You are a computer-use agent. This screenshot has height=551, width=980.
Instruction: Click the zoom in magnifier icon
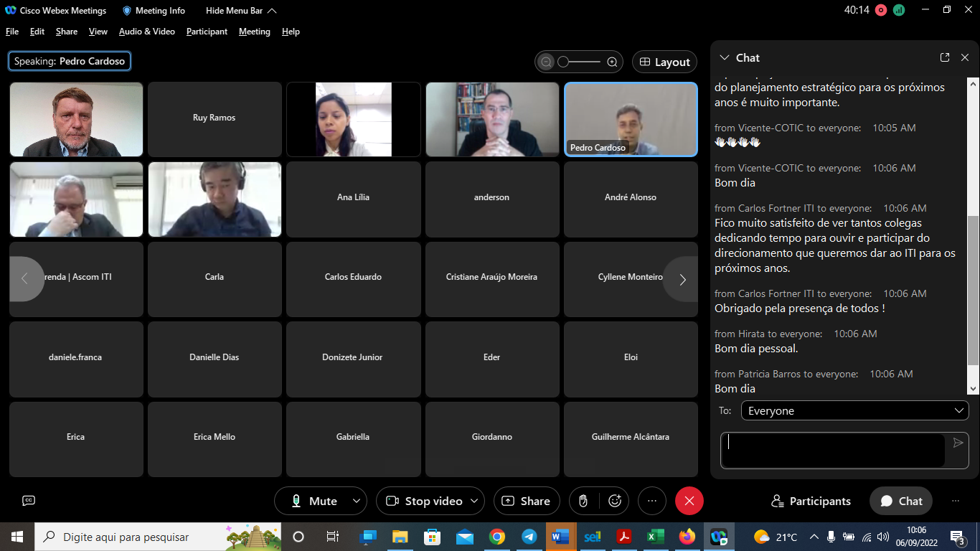(x=612, y=62)
